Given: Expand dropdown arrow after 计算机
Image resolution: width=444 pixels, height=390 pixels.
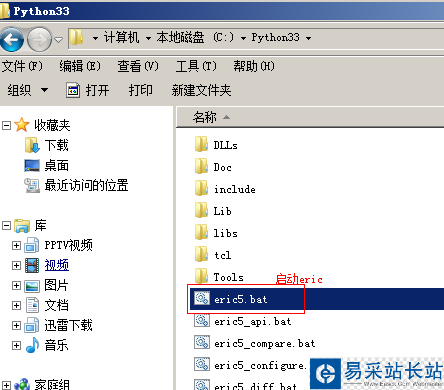Looking at the screenshot, I should pyautogui.click(x=148, y=38).
